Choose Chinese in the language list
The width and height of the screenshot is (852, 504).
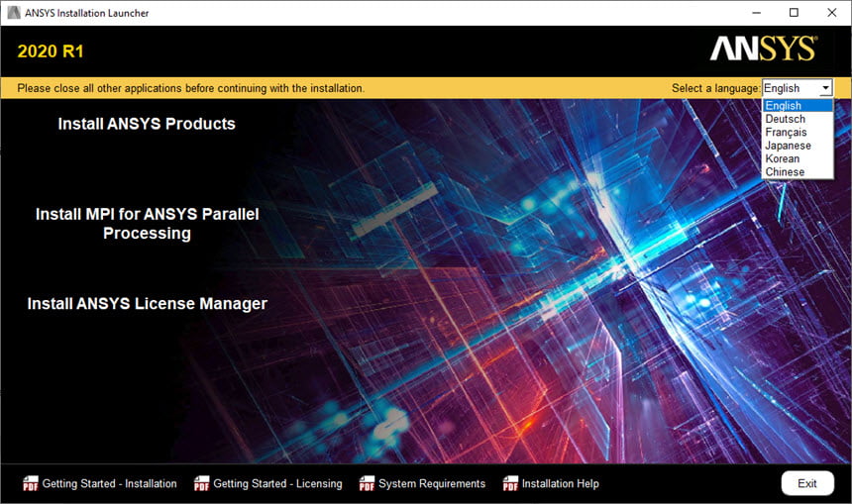pyautogui.click(x=798, y=171)
